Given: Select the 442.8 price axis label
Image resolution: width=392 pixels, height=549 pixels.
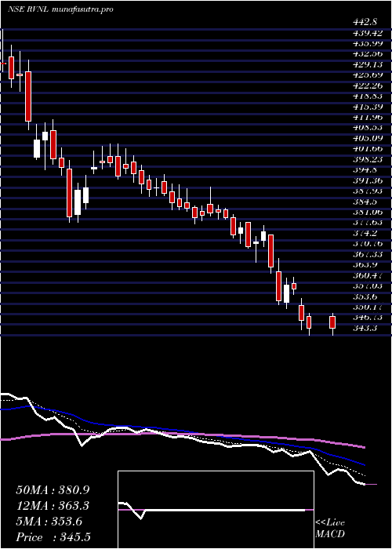Looking at the screenshot, I should [x=365, y=23].
